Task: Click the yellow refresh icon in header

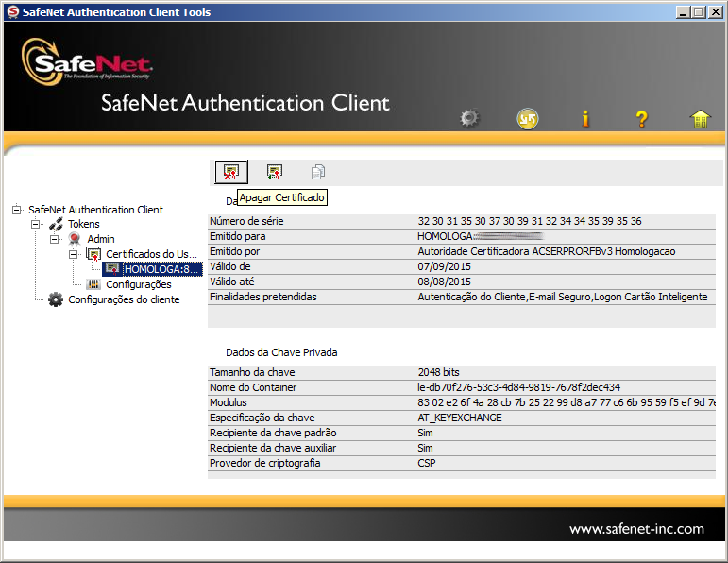Action: (x=528, y=118)
